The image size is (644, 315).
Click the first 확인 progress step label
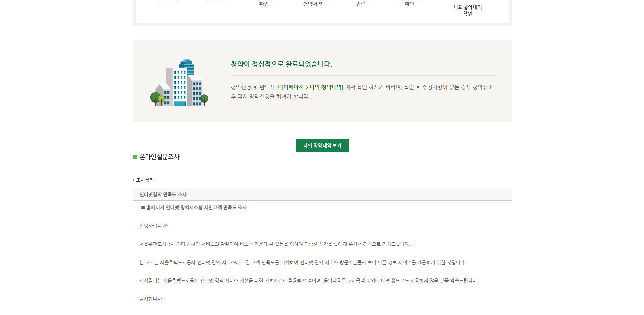click(264, 4)
